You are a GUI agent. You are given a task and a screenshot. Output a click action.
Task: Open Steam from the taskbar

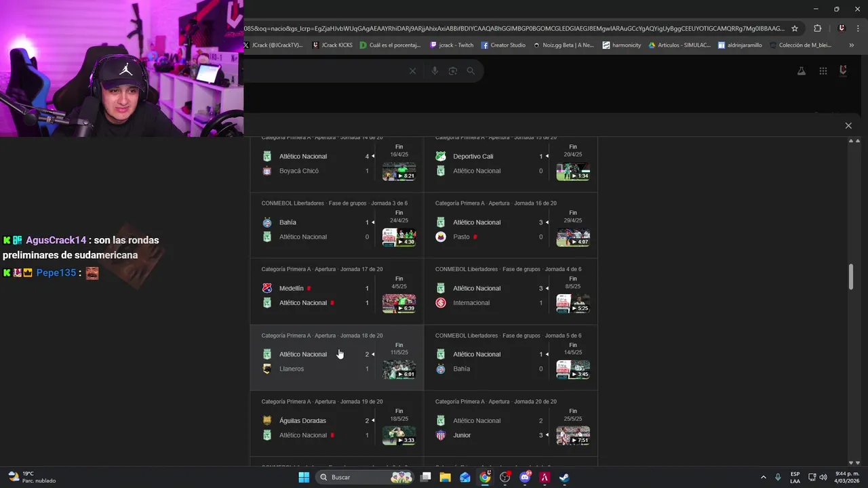tap(564, 477)
